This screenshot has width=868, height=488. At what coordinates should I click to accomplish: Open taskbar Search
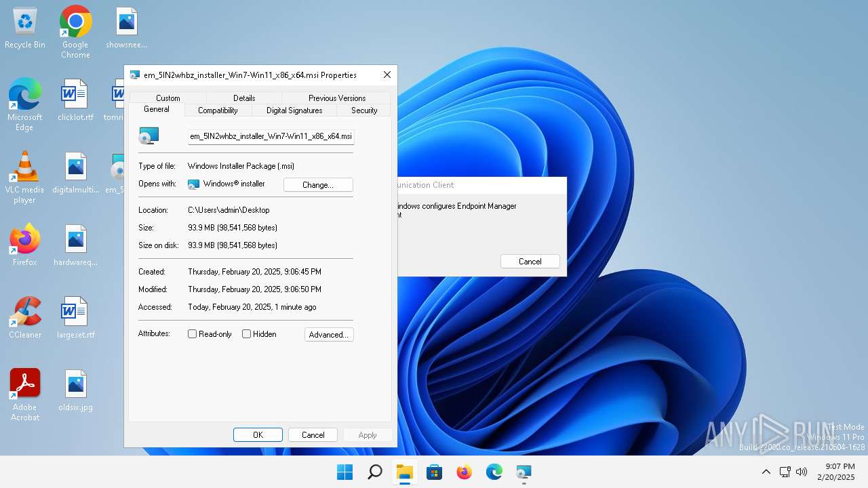[374, 472]
